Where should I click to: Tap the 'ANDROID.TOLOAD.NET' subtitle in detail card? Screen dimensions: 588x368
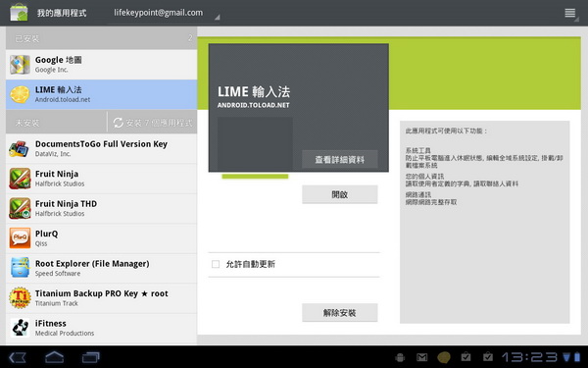tap(254, 106)
